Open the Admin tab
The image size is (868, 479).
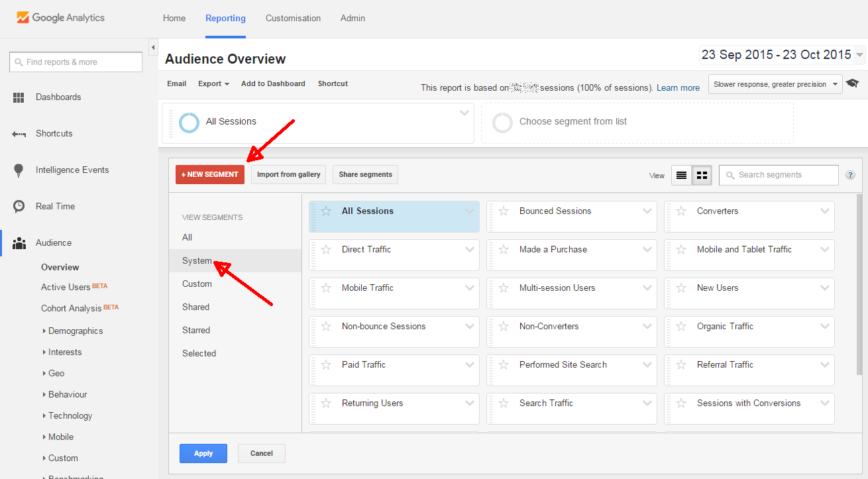353,19
